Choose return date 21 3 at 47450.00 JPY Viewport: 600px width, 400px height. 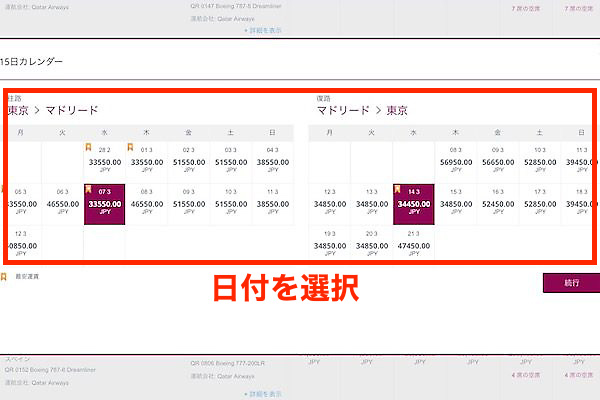click(x=414, y=244)
